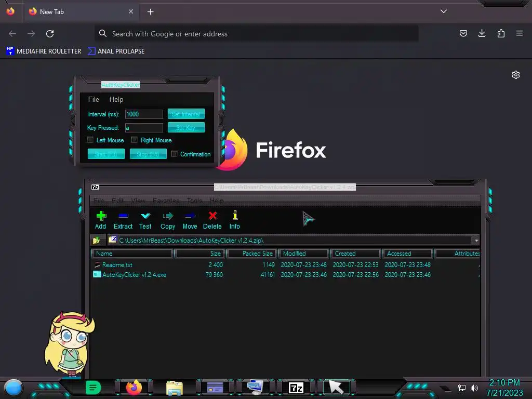Screen dimensions: 532x399
Task: Enable the Right Mouse checkbox
Action: (x=135, y=140)
